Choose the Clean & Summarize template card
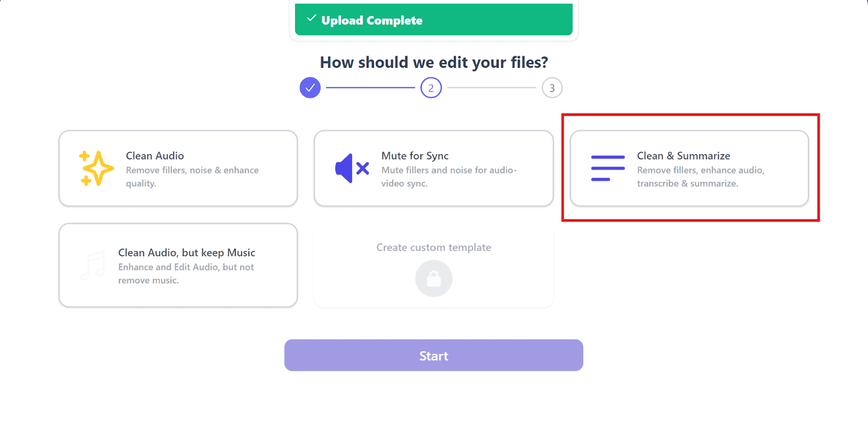Viewport: 868px width, 443px height. (690, 168)
